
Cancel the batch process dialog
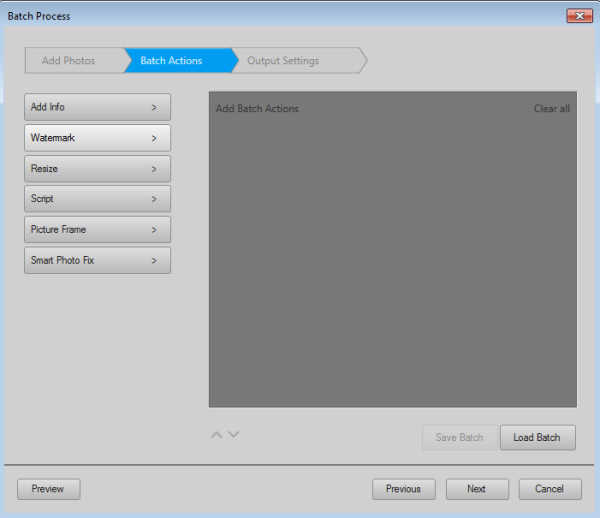550,489
